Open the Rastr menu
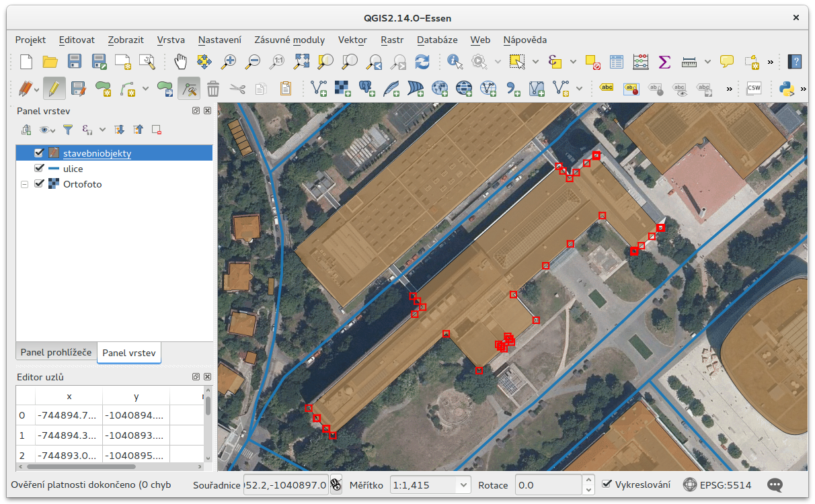 point(392,40)
